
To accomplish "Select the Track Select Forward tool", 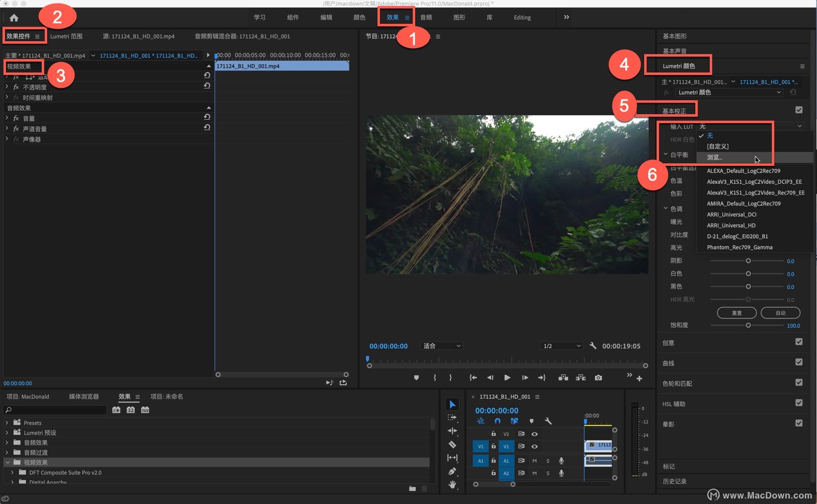I will (452, 418).
